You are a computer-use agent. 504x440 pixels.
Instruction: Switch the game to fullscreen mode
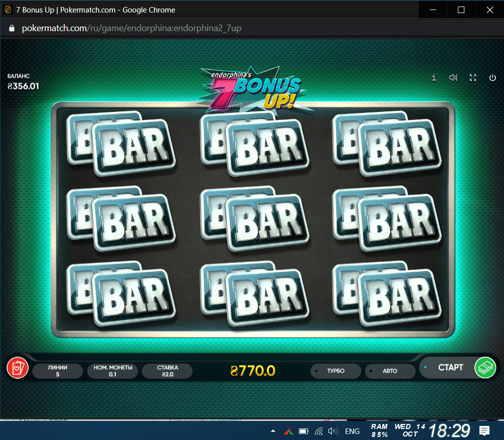pos(473,78)
